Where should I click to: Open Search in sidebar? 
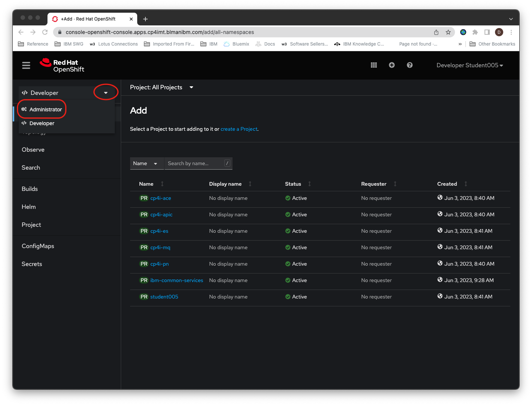(31, 168)
